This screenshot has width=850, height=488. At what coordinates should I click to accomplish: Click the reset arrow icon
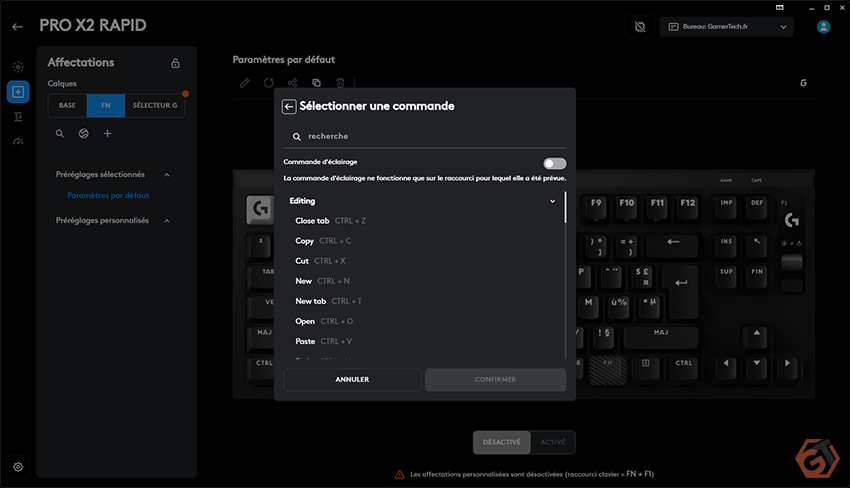tap(268, 83)
